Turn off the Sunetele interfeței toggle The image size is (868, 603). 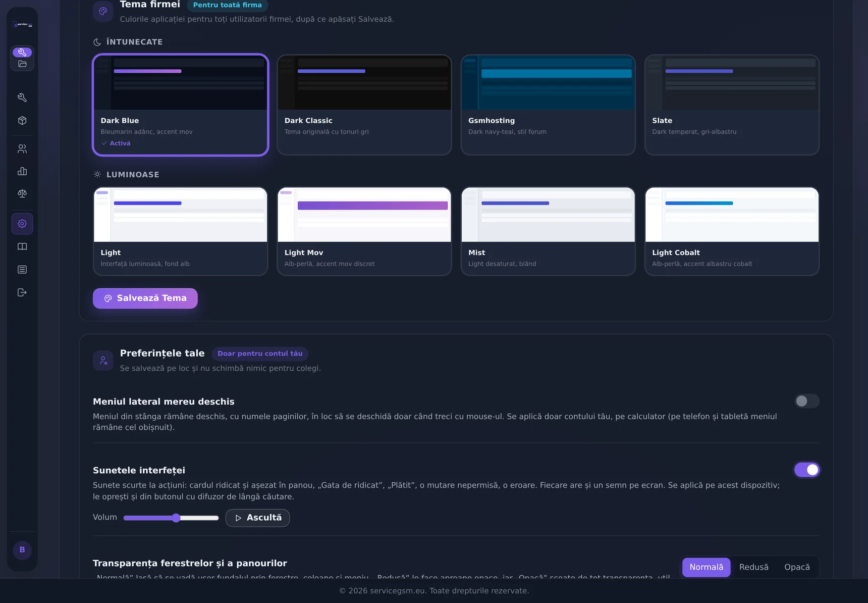click(806, 470)
